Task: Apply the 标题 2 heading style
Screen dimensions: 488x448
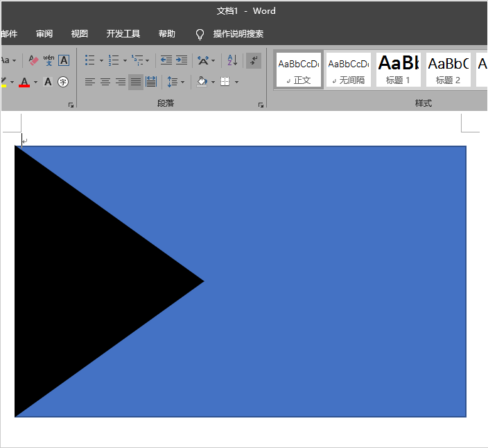Action: coord(448,70)
